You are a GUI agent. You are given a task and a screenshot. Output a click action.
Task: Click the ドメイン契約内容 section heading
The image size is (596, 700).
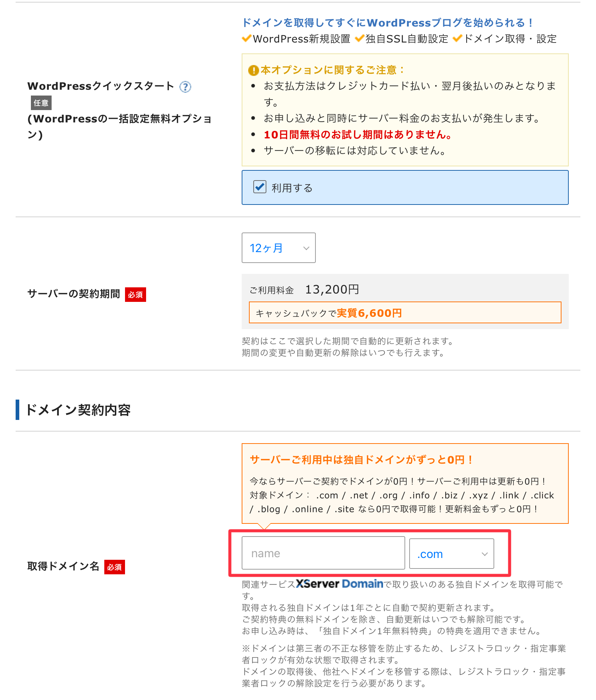[x=78, y=410]
